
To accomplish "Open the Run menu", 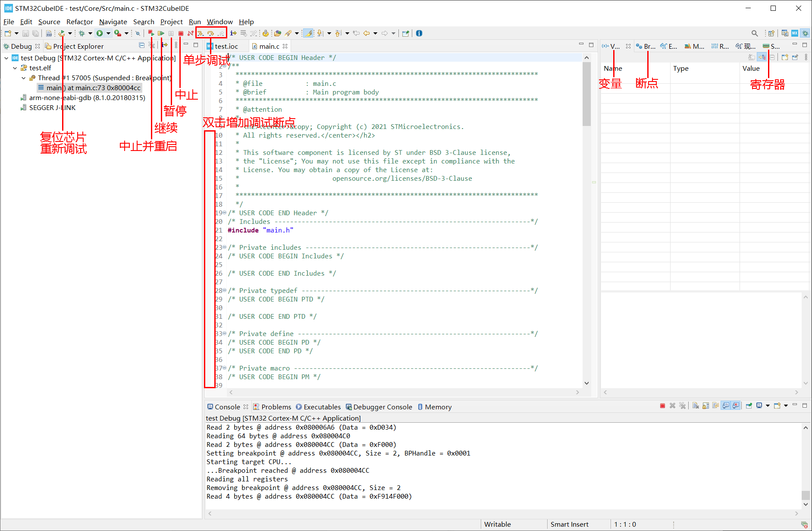I will tap(195, 22).
